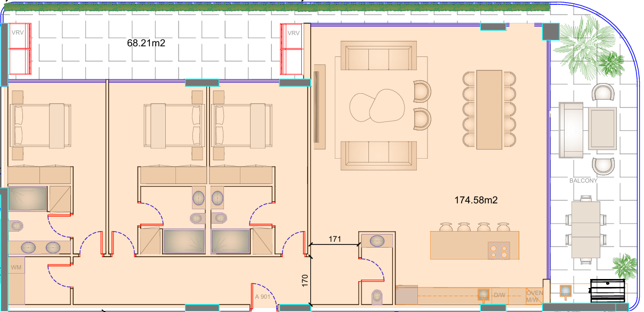Select the A 901 entrance door label
The image size is (644, 312).
263,297
